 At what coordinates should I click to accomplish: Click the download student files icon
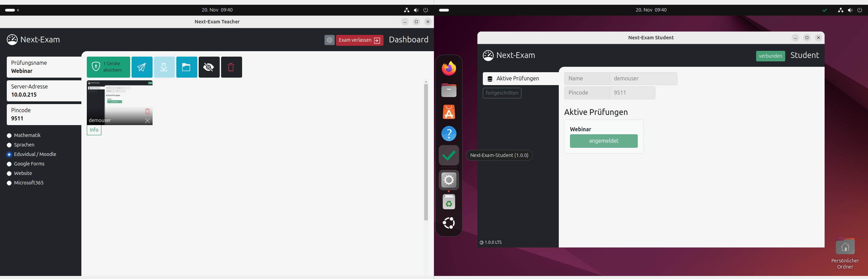[x=164, y=67]
